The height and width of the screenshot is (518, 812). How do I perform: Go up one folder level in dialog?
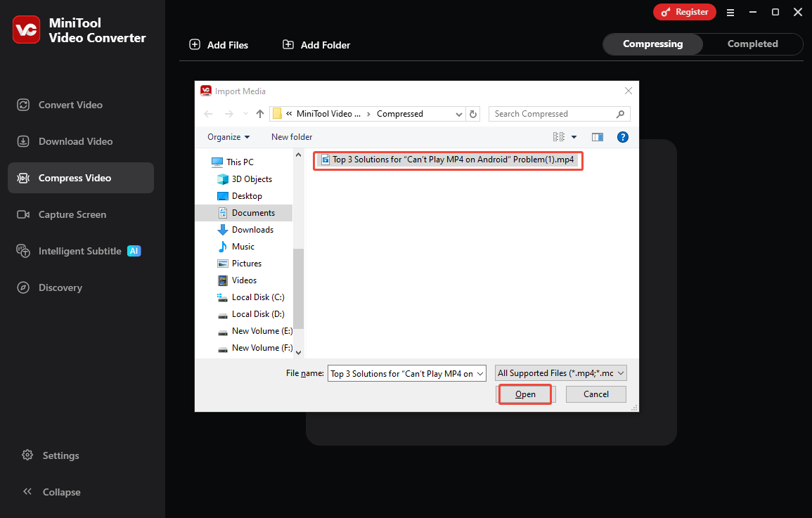click(x=259, y=113)
